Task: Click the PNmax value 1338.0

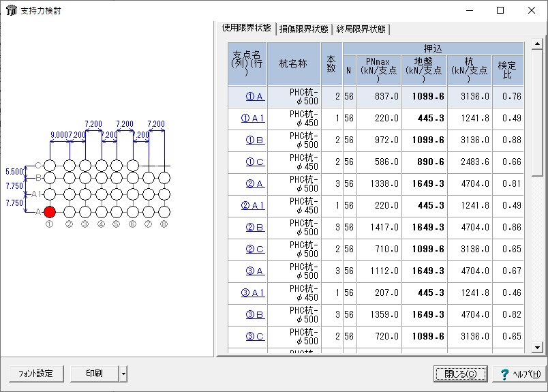Action: [x=384, y=184]
